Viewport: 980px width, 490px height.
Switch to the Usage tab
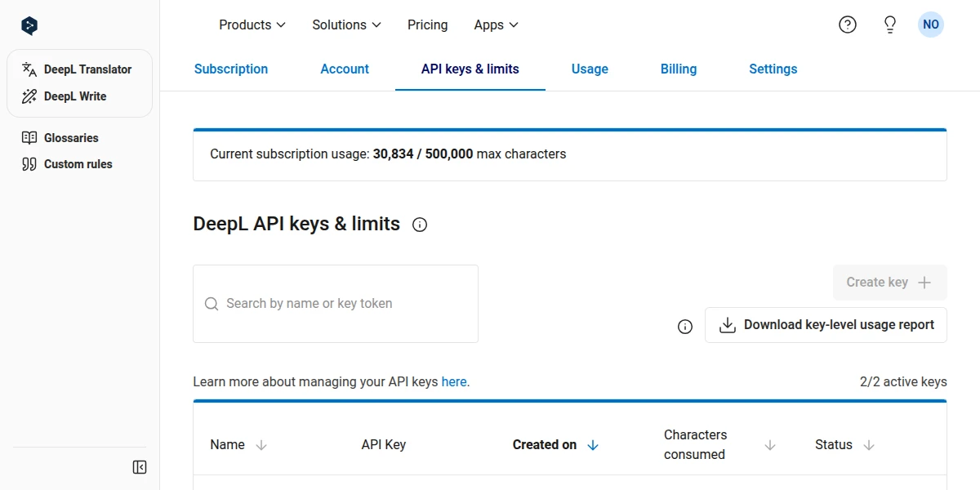pos(590,69)
